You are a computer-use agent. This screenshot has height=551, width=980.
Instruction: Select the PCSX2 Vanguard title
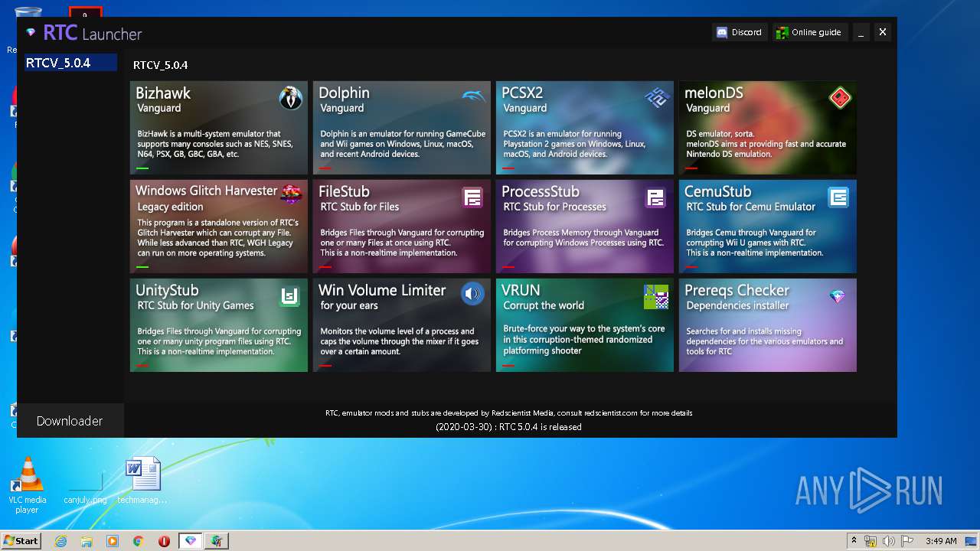523,93
